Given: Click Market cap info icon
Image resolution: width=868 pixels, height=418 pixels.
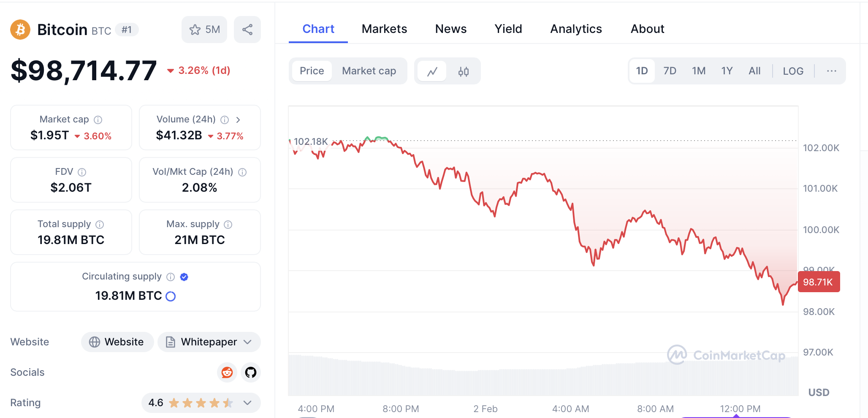Looking at the screenshot, I should click(x=98, y=120).
